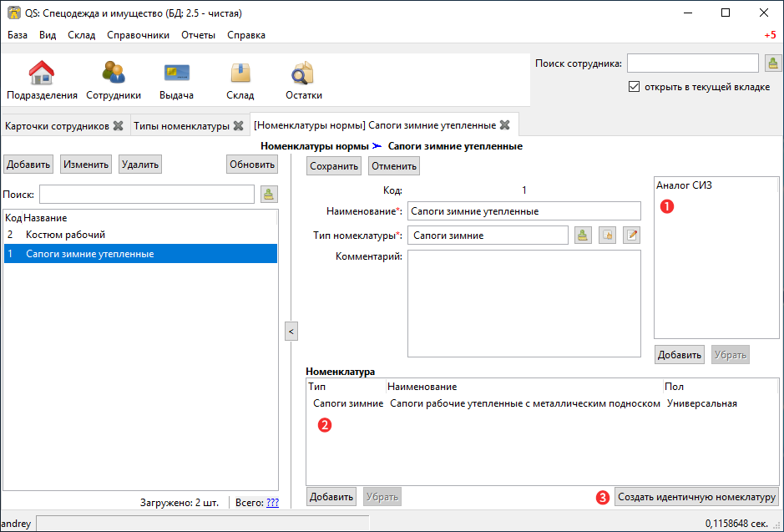
Task: Open the Склад toolbar icon
Action: [x=240, y=80]
